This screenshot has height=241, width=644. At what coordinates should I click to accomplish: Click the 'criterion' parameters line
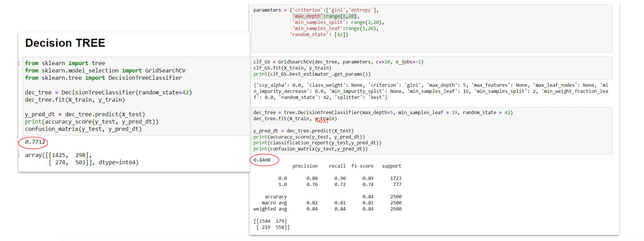pos(316,10)
